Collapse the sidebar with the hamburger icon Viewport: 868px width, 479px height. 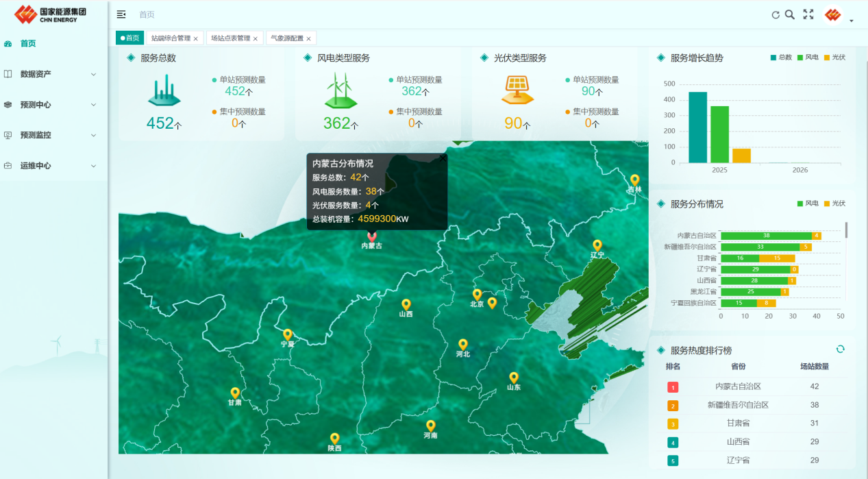(x=121, y=14)
